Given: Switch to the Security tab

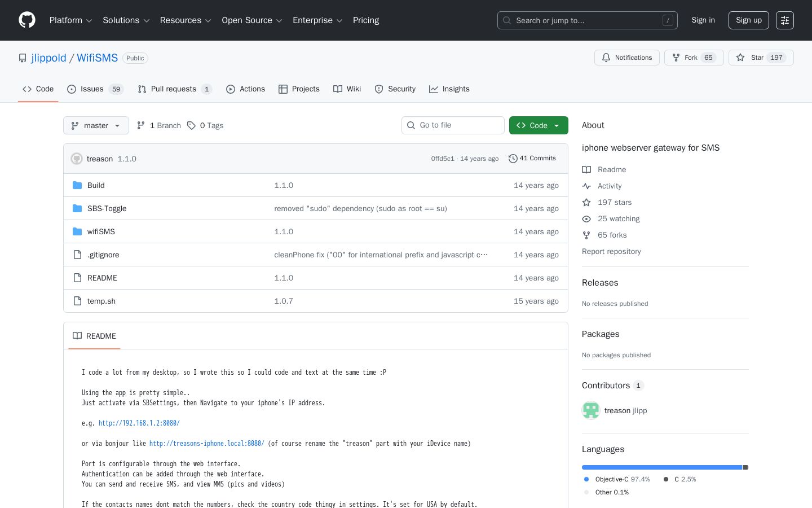Looking at the screenshot, I should (x=395, y=89).
